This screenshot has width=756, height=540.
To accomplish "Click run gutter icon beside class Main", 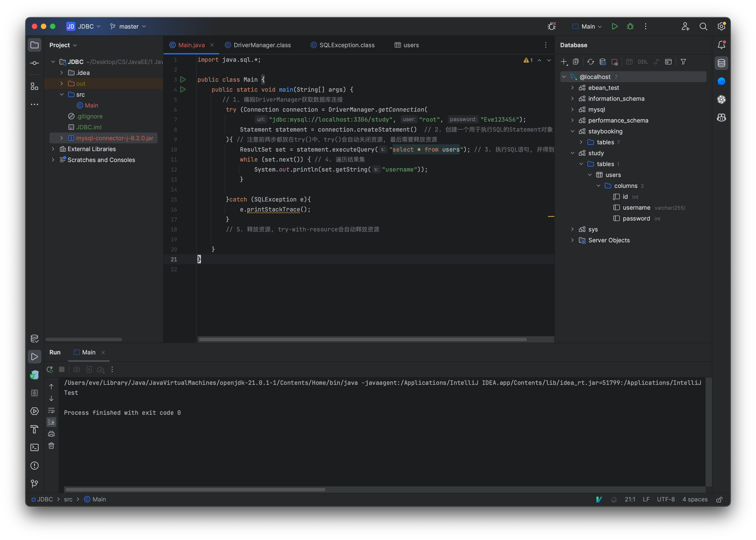I will [x=183, y=79].
